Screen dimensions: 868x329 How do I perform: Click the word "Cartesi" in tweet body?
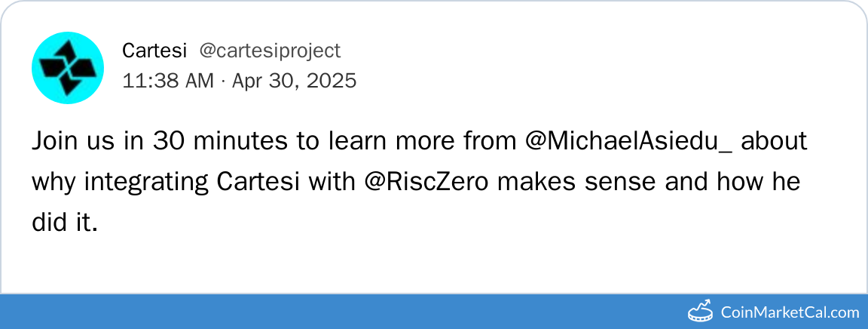pyautogui.click(x=258, y=183)
